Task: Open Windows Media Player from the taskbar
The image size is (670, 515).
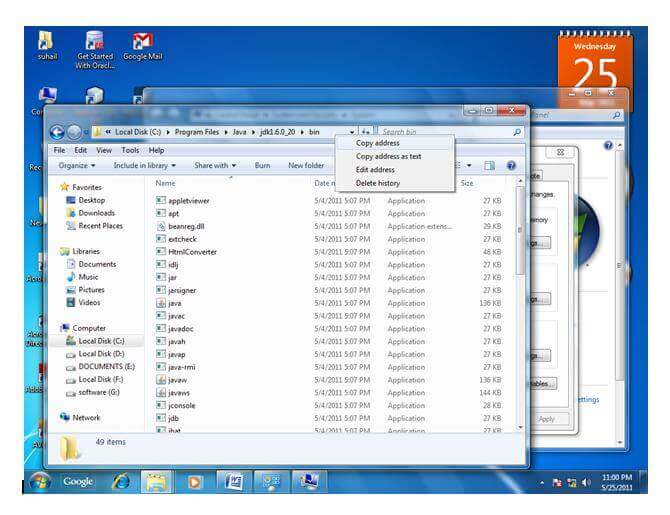Action: pyautogui.click(x=195, y=481)
